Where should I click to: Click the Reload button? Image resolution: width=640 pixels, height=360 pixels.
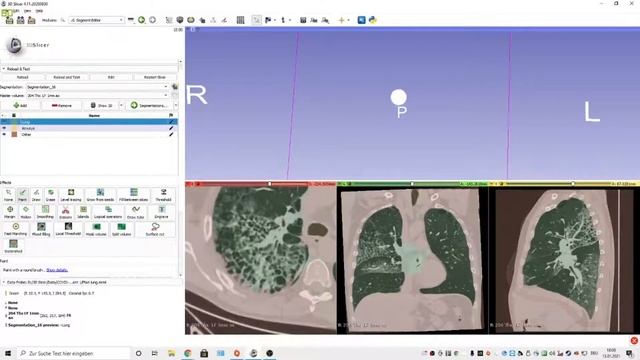(22, 77)
